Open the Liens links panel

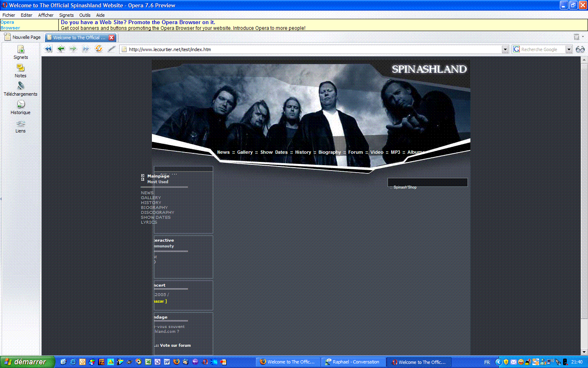point(20,126)
